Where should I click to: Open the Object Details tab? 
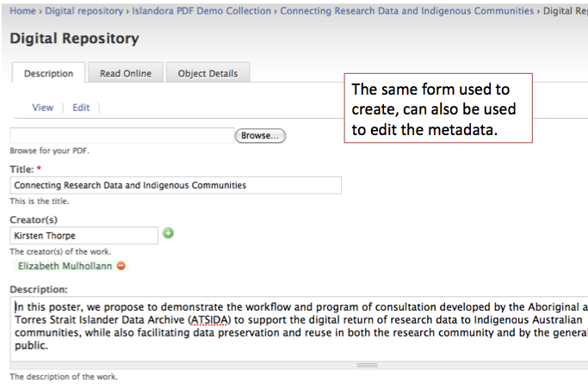coord(207,74)
